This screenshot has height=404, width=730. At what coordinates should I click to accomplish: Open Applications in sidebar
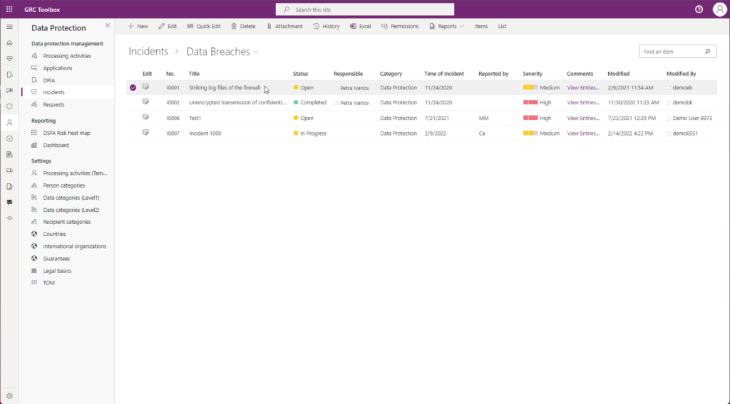pyautogui.click(x=57, y=68)
